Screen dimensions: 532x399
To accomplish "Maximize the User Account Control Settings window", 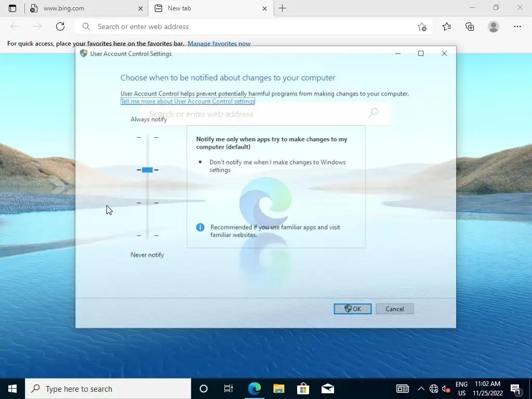I will tap(421, 54).
